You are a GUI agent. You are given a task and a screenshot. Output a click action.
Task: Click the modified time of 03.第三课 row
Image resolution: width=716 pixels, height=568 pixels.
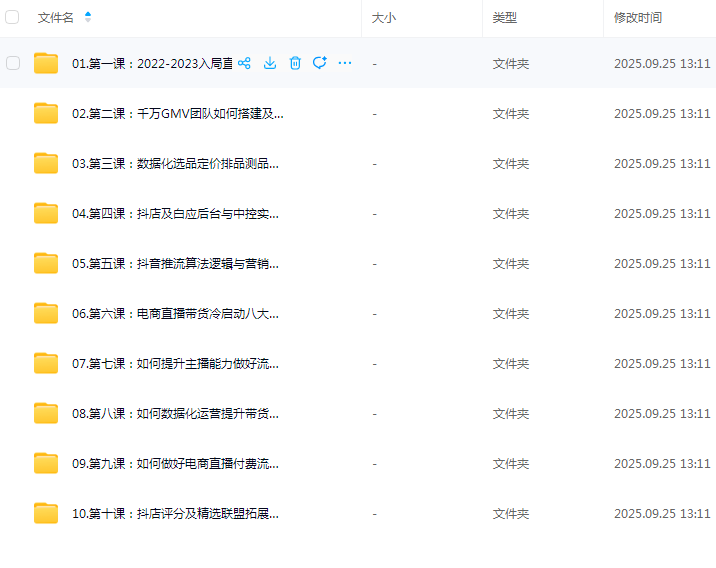tap(662, 164)
